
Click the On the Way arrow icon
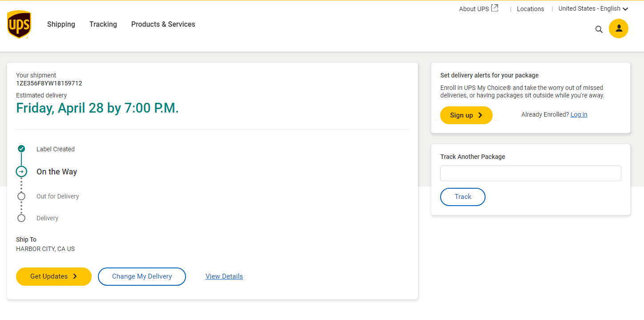21,171
